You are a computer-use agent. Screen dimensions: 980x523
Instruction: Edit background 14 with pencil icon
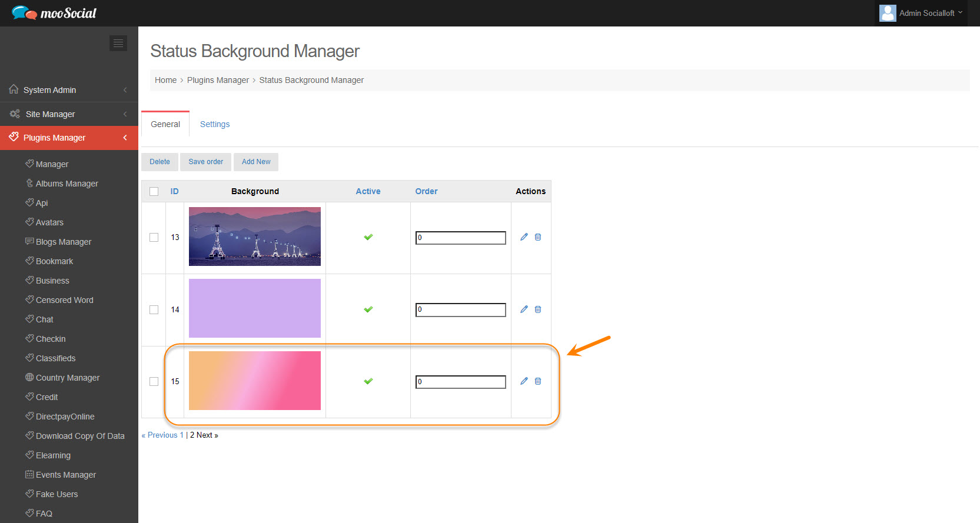point(524,309)
